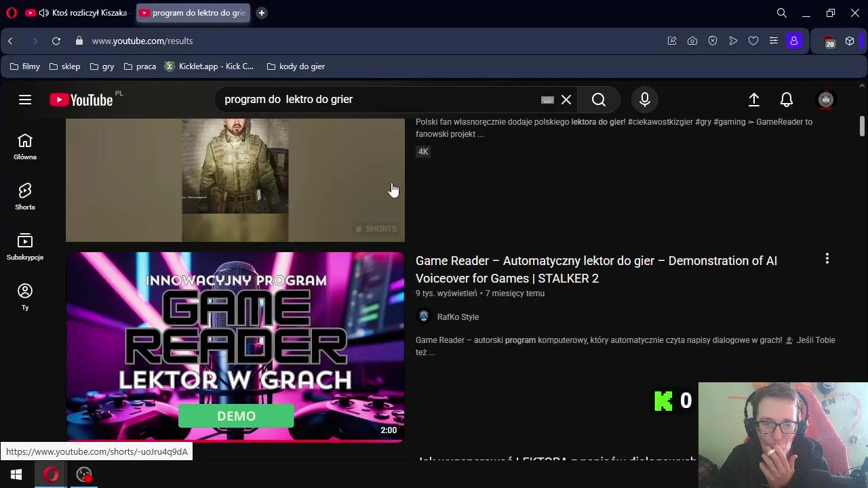
Task: Open the Kicklet.app bookmark
Action: 209,66
